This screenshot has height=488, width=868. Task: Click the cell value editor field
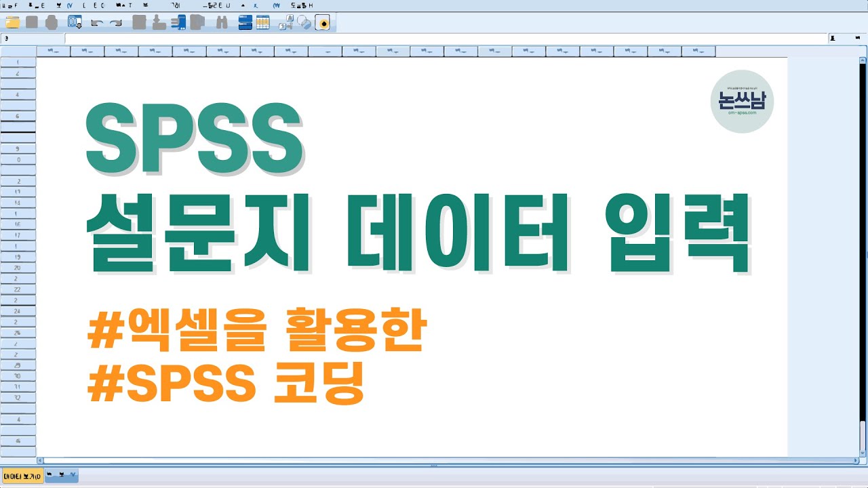point(446,39)
